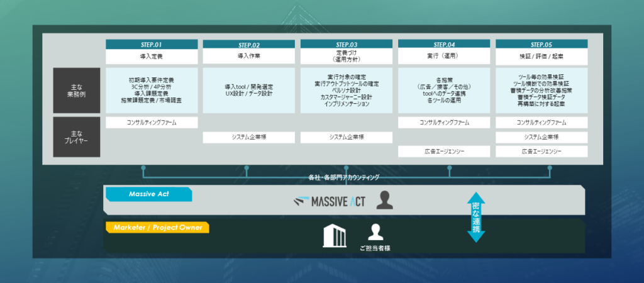Screen dimensions: 644x283
Task: Click the blue double-headed arrow 密な連携
Action: point(475,217)
